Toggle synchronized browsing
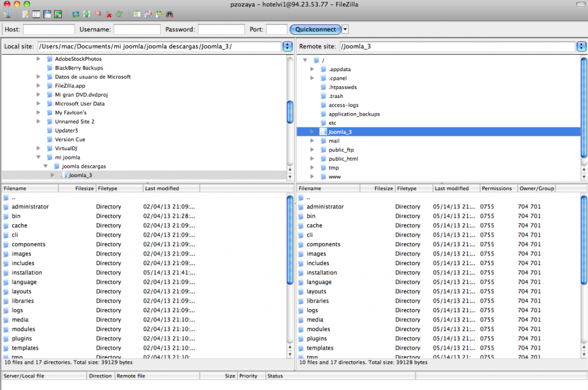The width and height of the screenshot is (588, 390). pyautogui.click(x=159, y=14)
